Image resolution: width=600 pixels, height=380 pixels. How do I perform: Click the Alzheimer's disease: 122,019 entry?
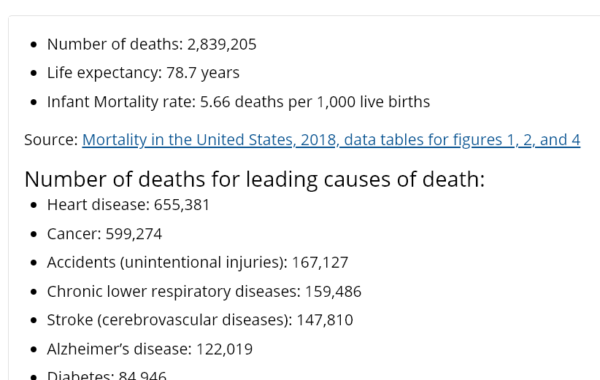pyautogui.click(x=150, y=349)
